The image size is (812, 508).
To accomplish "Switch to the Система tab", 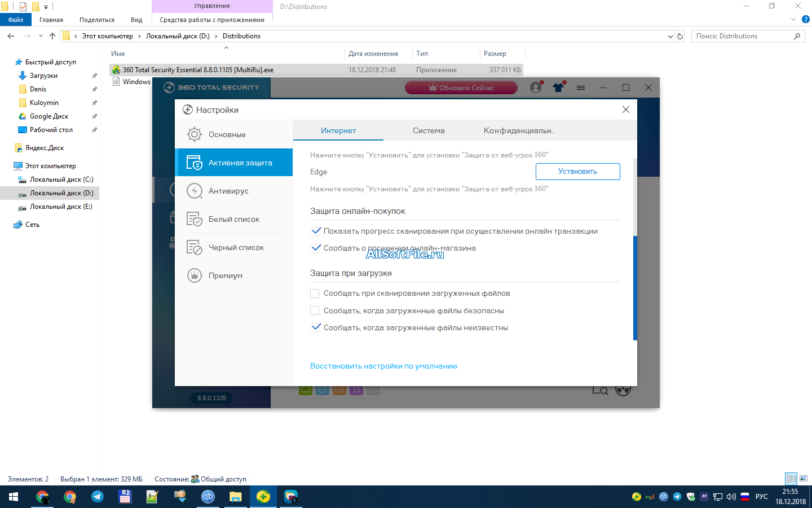I will pyautogui.click(x=429, y=130).
